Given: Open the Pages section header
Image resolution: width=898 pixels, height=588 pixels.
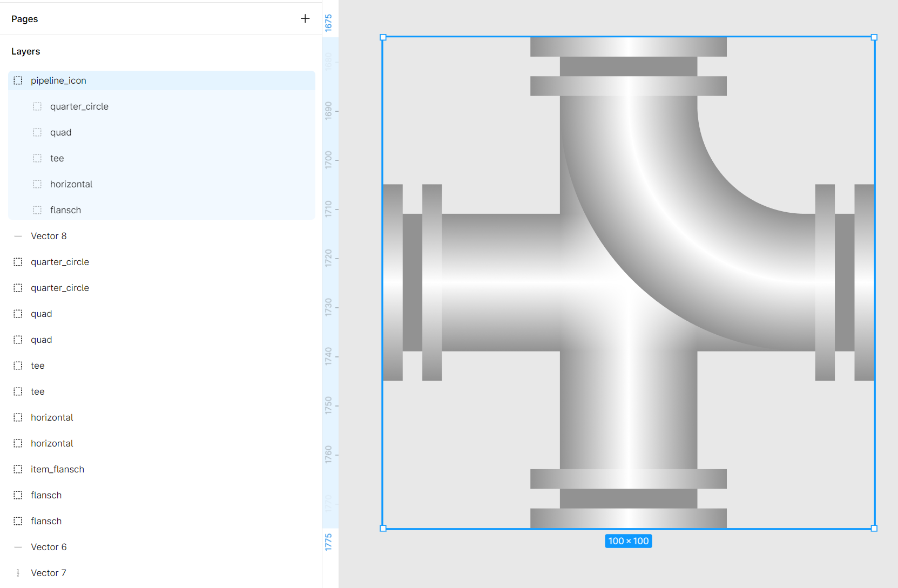Looking at the screenshot, I should pyautogui.click(x=25, y=19).
